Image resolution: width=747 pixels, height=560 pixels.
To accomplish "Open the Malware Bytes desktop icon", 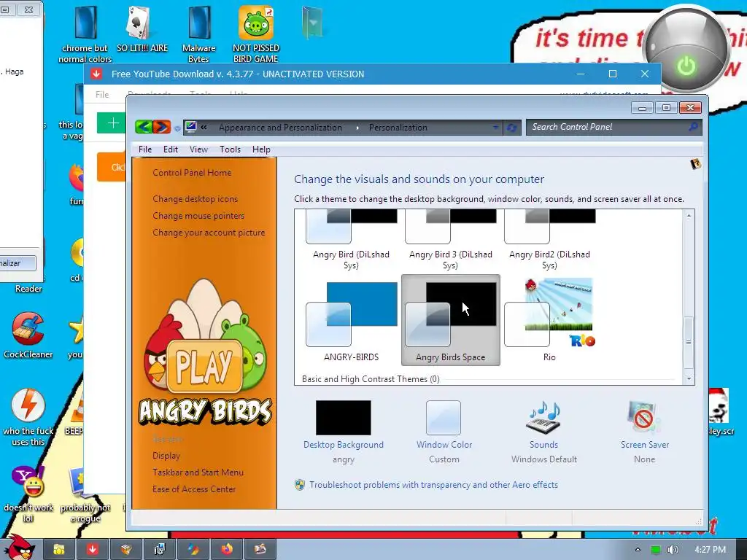I will point(198,34).
